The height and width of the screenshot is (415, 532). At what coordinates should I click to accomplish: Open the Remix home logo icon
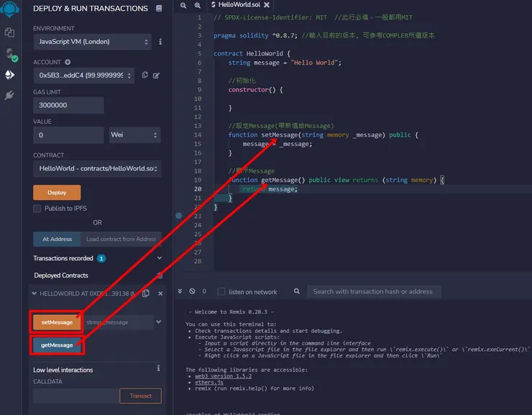[x=9, y=9]
